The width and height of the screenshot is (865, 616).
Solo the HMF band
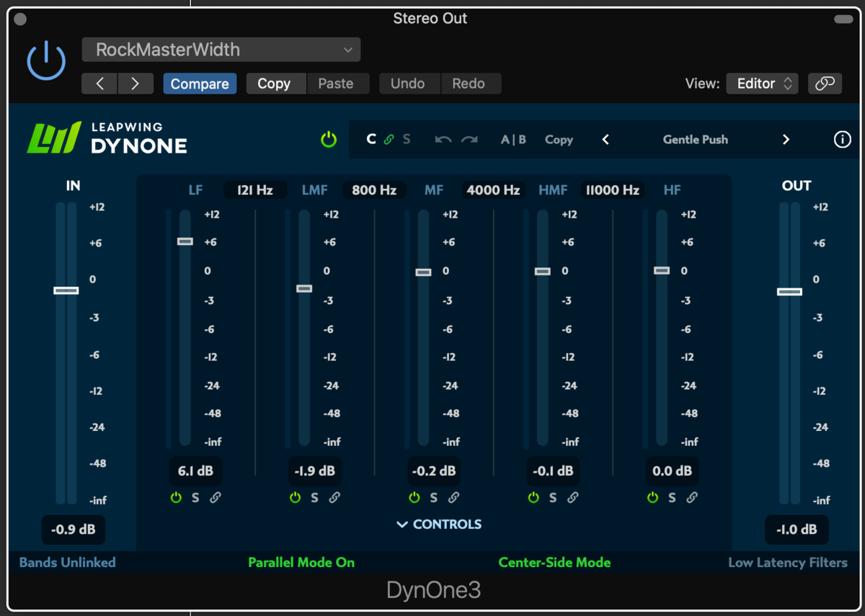[553, 498]
